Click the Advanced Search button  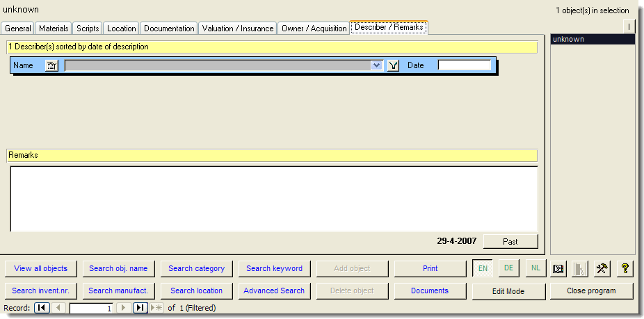[x=274, y=291]
